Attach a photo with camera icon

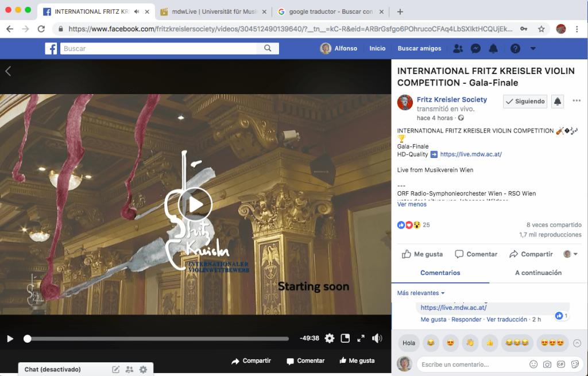tap(547, 365)
